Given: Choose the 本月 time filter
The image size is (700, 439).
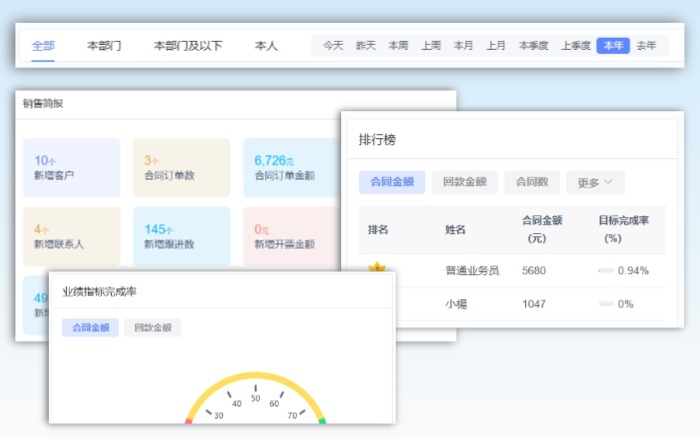Looking at the screenshot, I should point(463,46).
